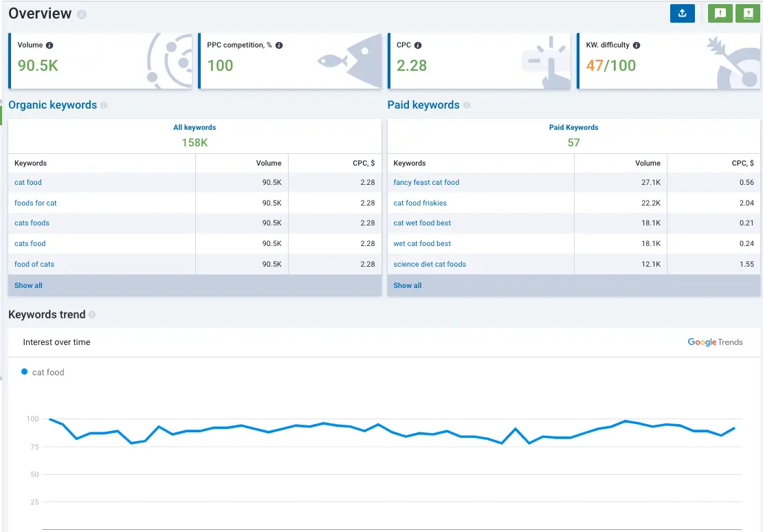Click the Google Trends logo link
Screen dimensions: 763x532
pos(716,342)
